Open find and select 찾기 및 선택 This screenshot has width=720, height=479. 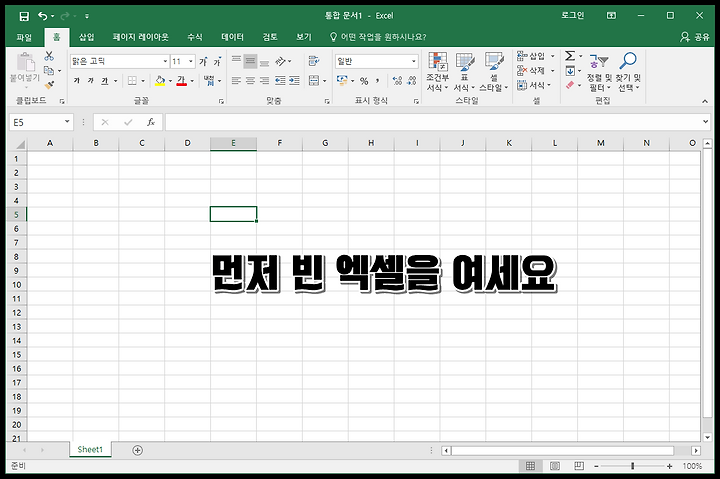pos(628,72)
